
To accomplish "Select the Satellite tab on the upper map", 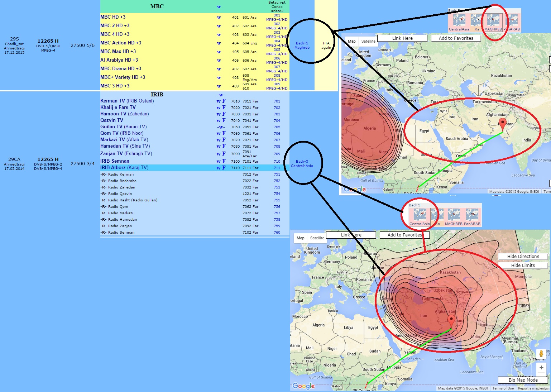I will point(368,41).
